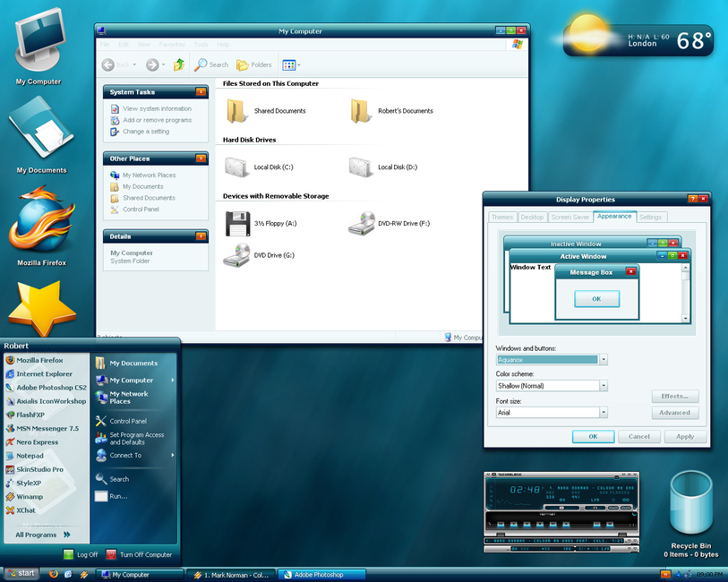Click View system information link
Viewport: 728px width, 582px height.
(x=151, y=108)
